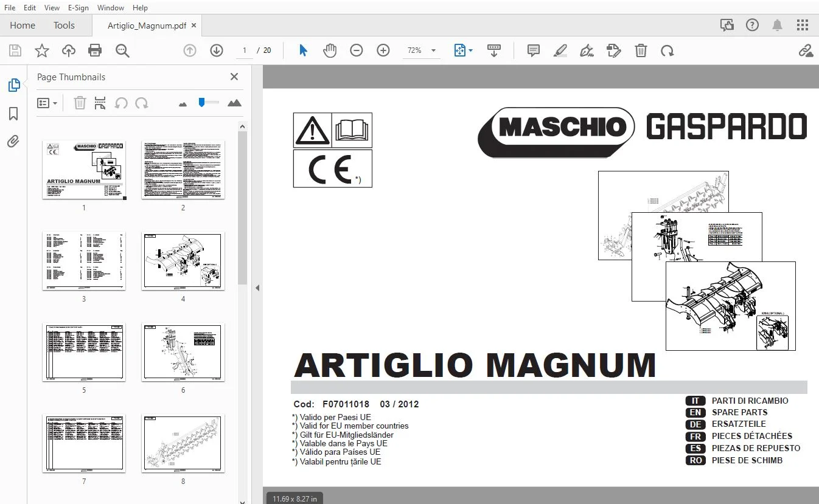This screenshot has width=819, height=504.
Task: Enable scrolling mode keyboard icon
Action: click(x=494, y=50)
